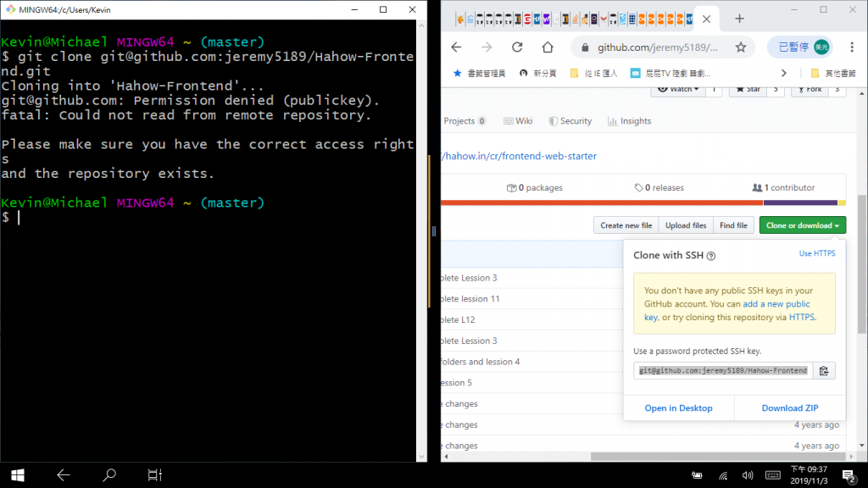
Task: Bookmark this page with star icon
Action: point(741,47)
